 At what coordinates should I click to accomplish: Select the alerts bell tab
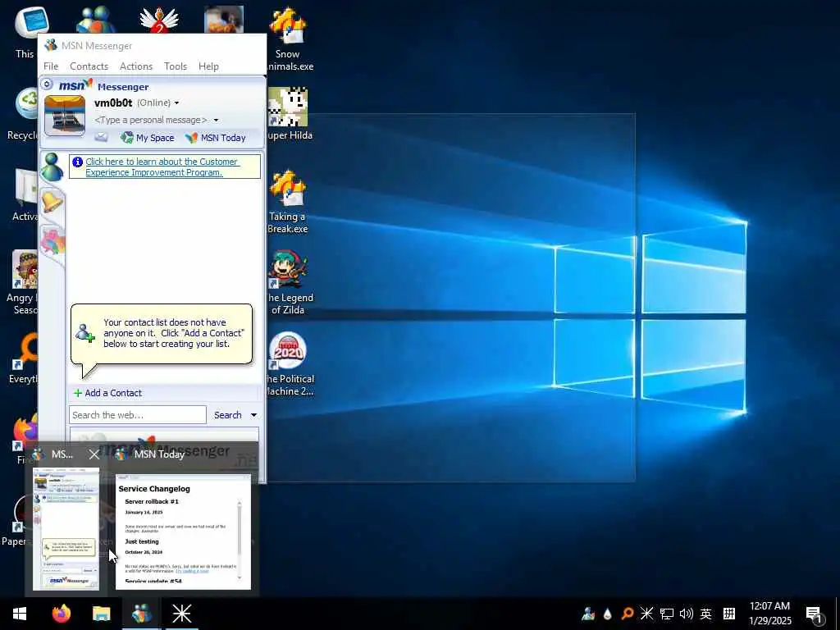(52, 202)
